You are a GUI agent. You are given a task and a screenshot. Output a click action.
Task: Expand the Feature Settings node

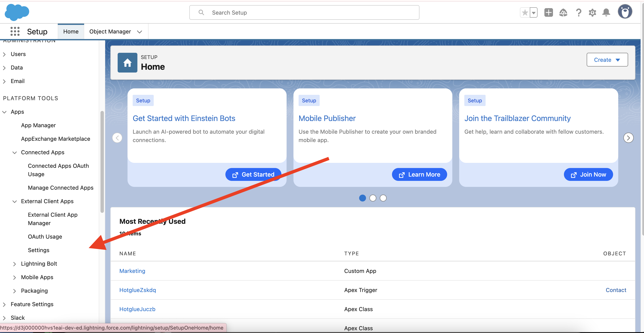point(4,304)
